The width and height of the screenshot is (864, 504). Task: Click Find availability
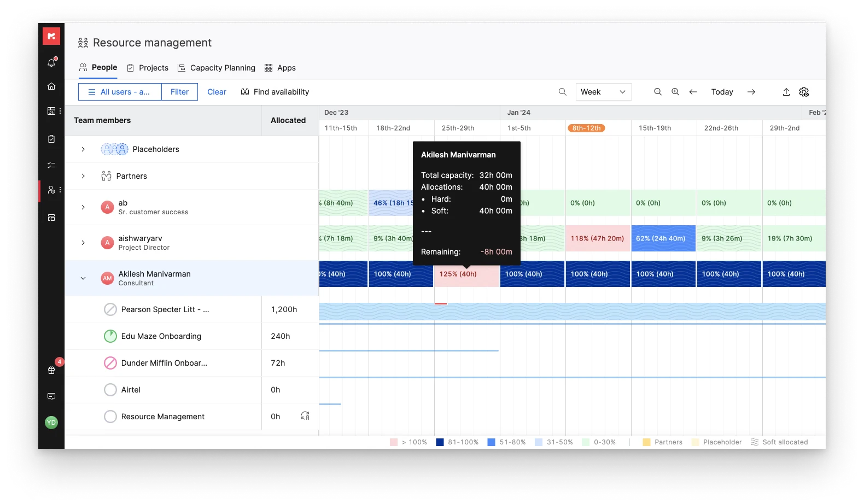[275, 92]
